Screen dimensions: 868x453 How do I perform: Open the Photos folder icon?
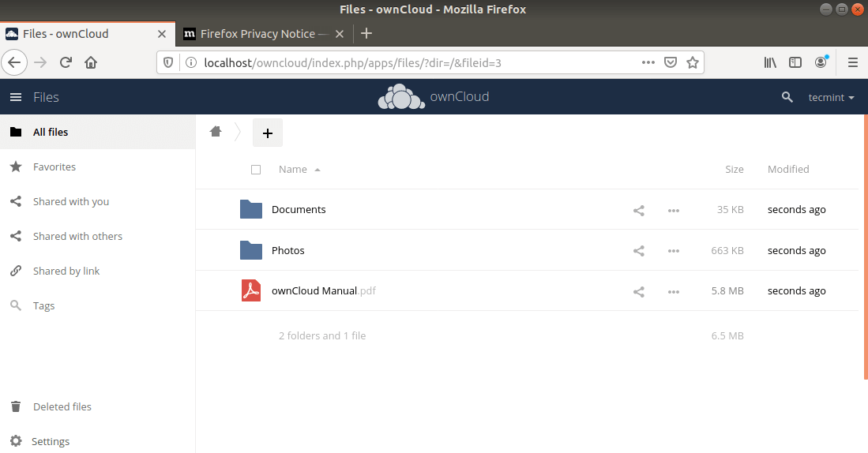click(x=251, y=250)
